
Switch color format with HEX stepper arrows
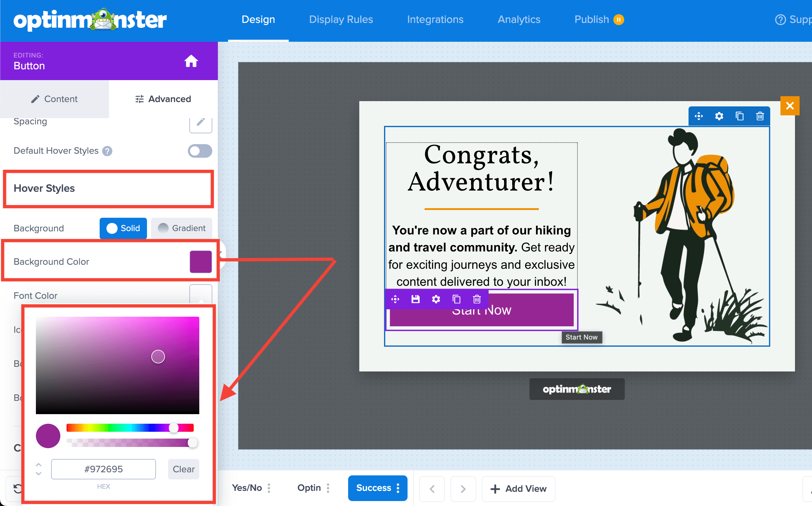pyautogui.click(x=38, y=469)
